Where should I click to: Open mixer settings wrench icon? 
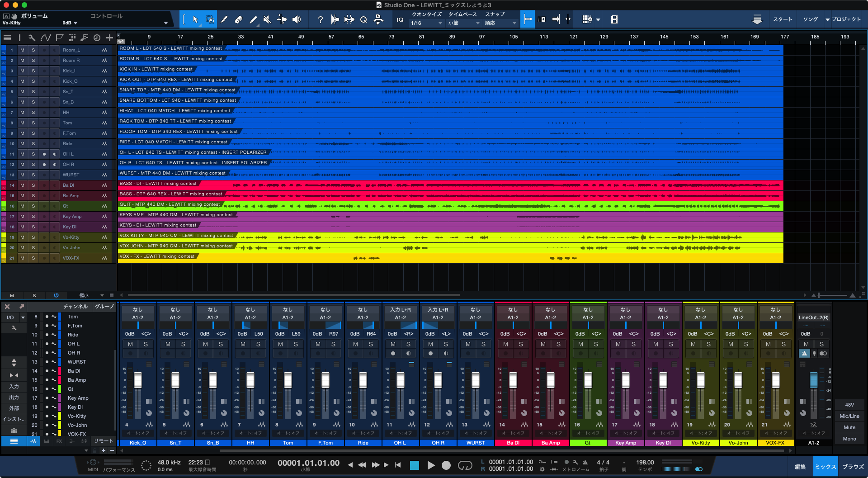tap(14, 328)
